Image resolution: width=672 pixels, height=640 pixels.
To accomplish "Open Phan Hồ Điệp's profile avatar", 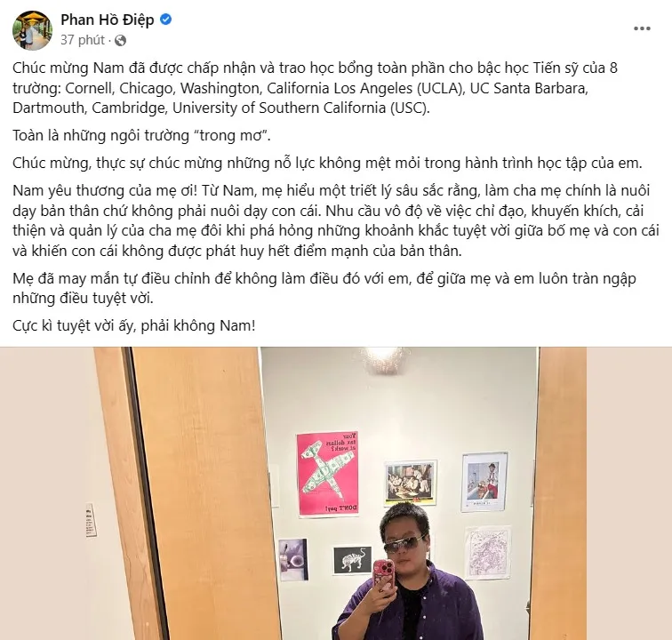I will 33,30.
